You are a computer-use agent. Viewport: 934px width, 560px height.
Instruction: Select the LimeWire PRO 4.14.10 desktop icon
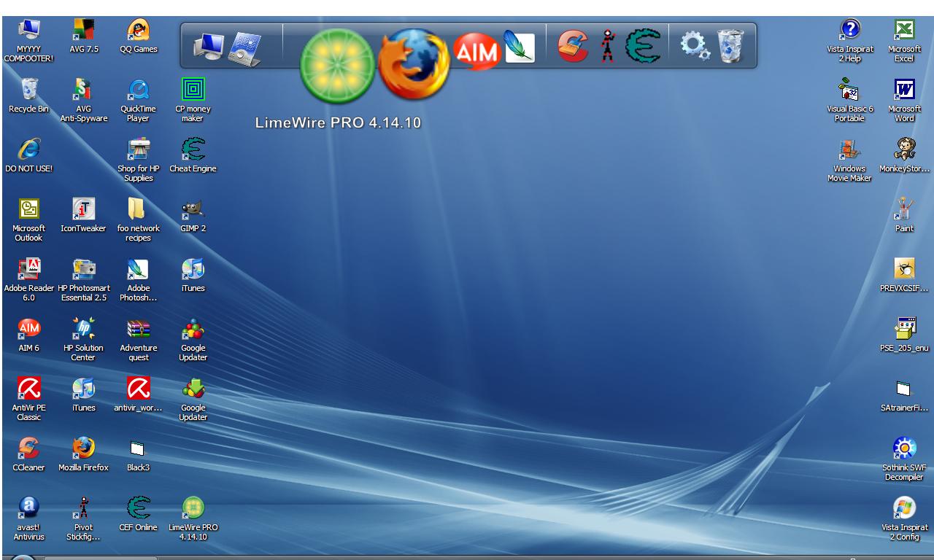coord(193,520)
